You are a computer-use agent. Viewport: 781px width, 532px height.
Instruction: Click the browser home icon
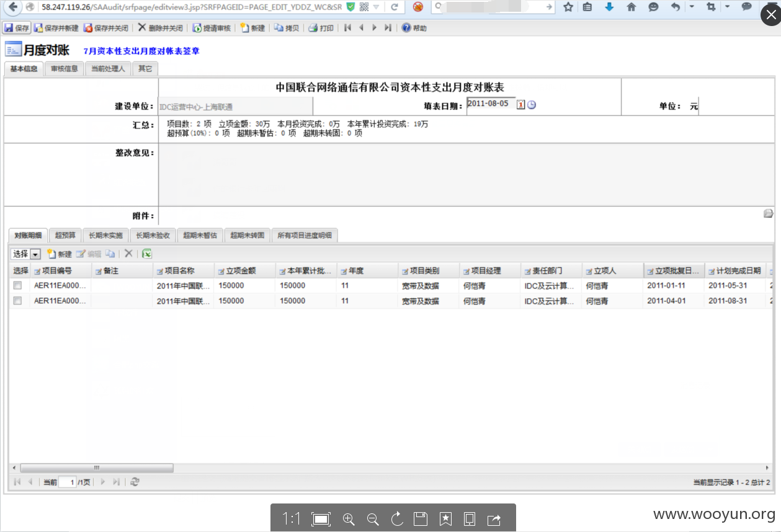[x=631, y=7]
